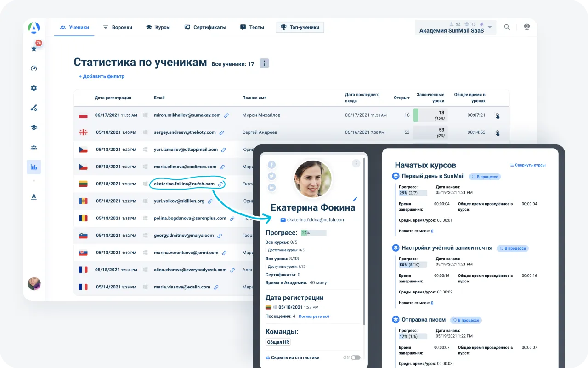Viewport: 588px width, 368px height.
Task: Click the edit pencil near Екатерина Фокина
Action: pos(355,199)
